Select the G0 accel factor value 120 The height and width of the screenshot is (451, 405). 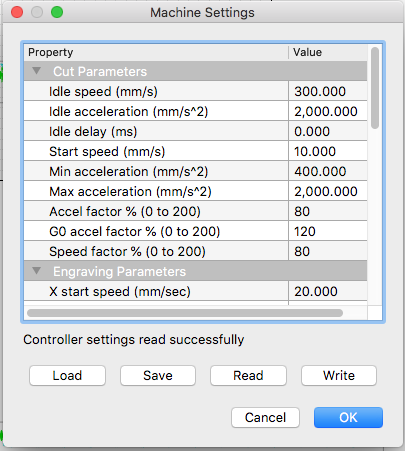click(x=328, y=231)
